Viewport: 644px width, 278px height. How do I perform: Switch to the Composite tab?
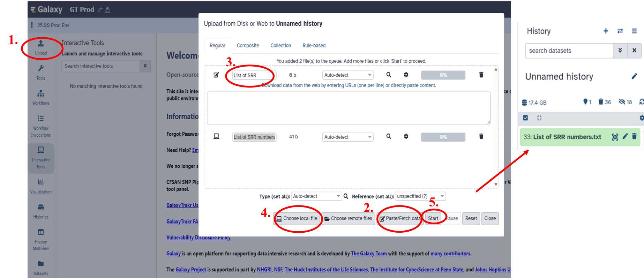(248, 45)
